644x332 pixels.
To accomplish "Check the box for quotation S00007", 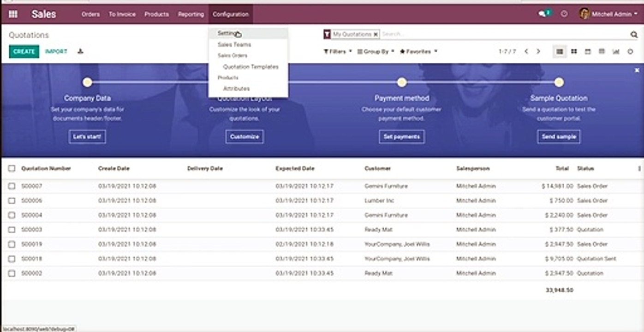I will [x=12, y=186].
